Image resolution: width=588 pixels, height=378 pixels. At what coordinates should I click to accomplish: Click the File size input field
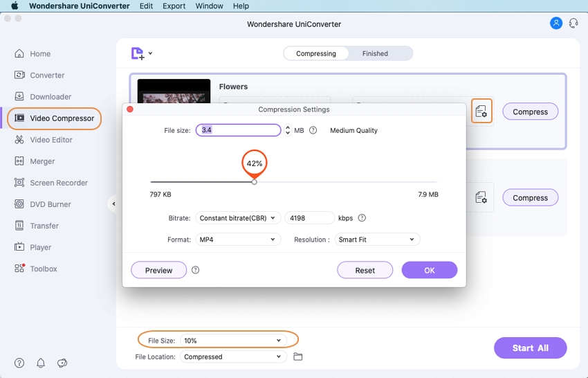pyautogui.click(x=238, y=130)
